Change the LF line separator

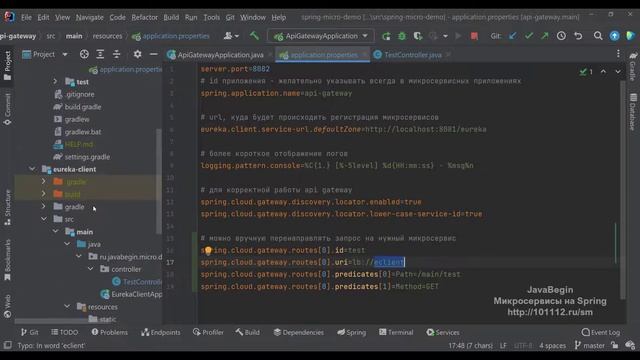(503, 345)
